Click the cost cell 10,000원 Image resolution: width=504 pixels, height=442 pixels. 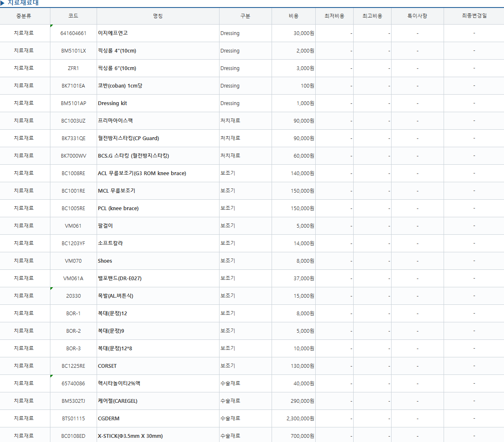[x=294, y=349]
